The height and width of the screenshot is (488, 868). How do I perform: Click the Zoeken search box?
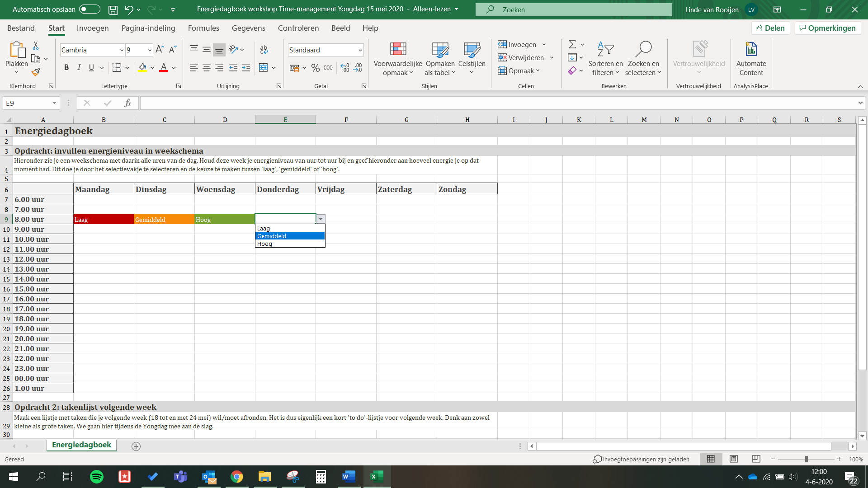[574, 9]
